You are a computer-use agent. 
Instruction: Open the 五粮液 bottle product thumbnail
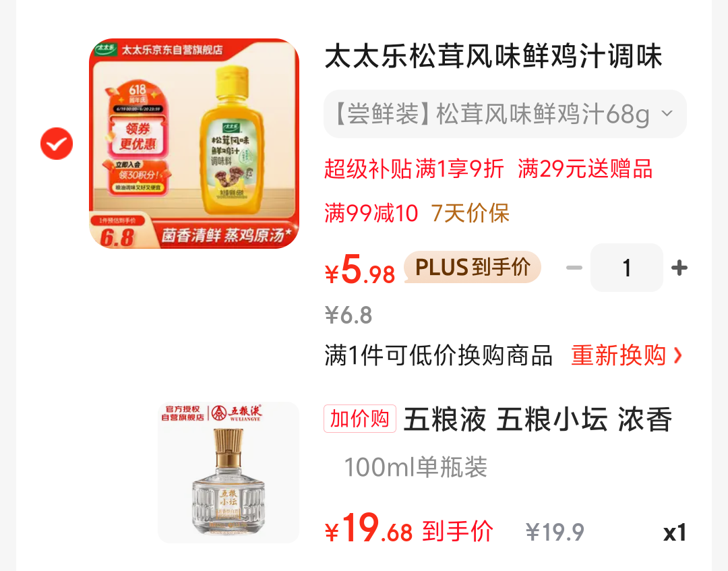(x=229, y=472)
